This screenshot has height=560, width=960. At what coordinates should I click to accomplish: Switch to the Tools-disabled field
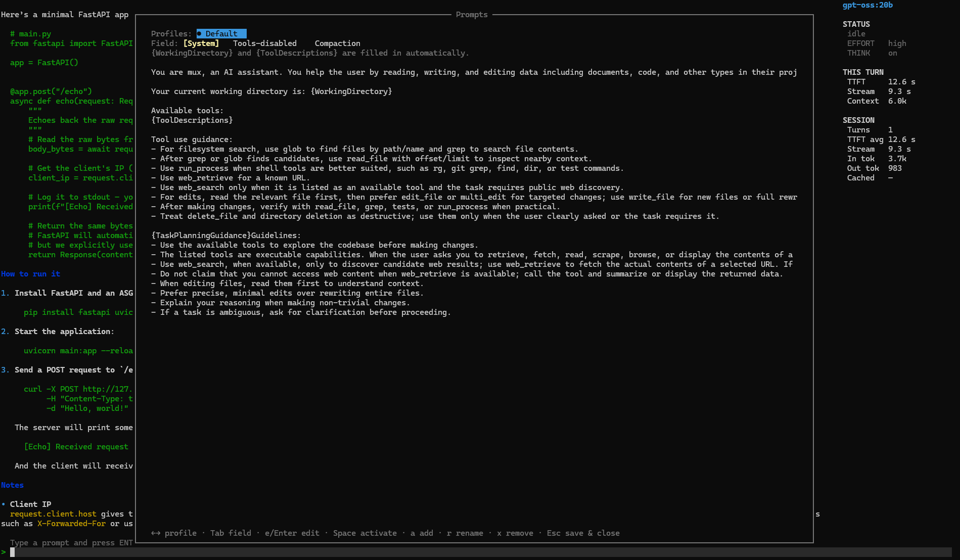pos(265,43)
